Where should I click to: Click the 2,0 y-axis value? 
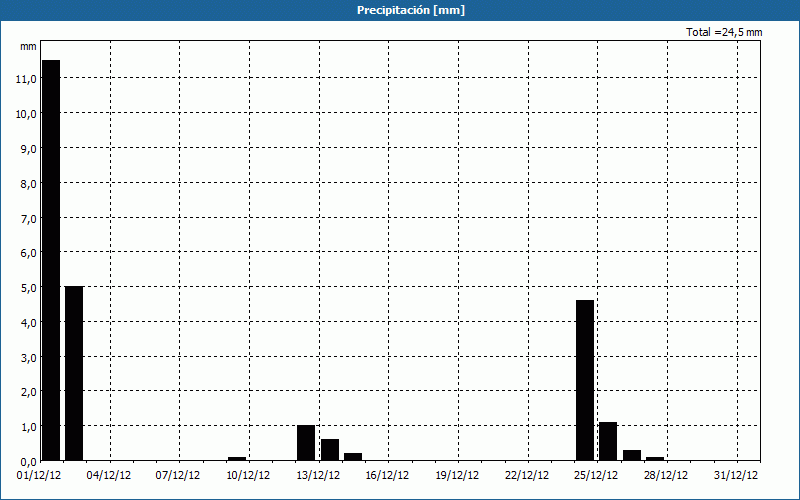pos(28,392)
